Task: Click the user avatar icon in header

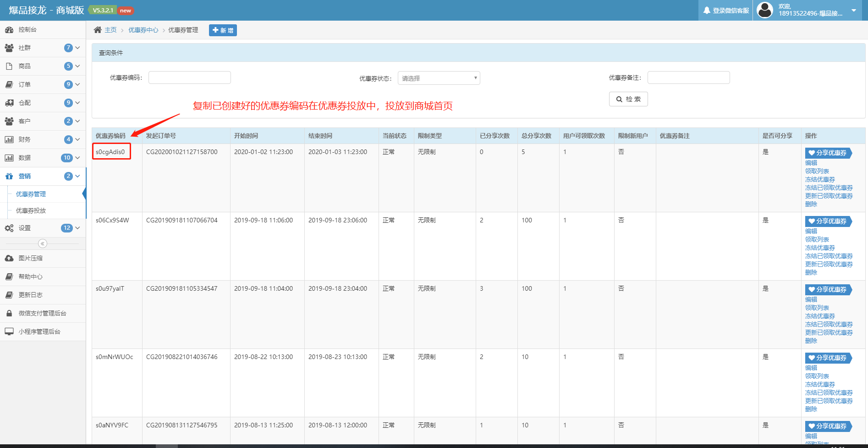Action: (764, 10)
